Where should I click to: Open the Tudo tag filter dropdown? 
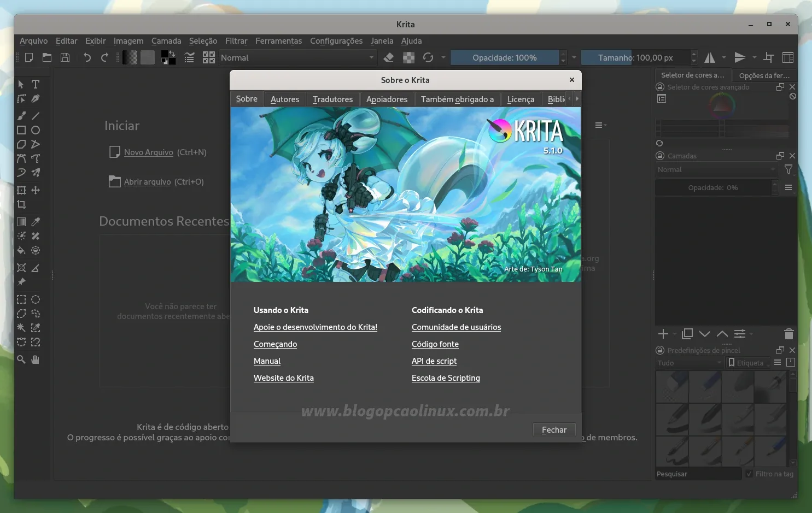point(690,363)
